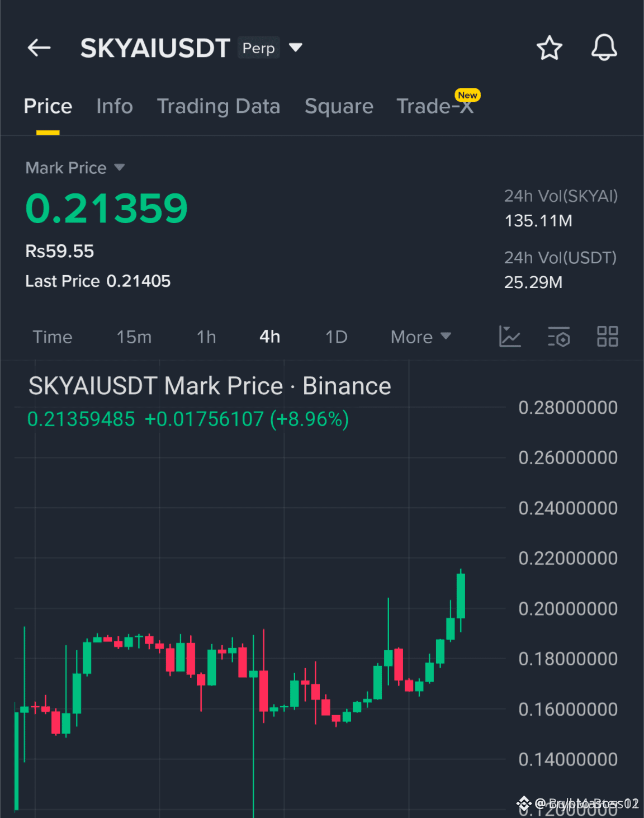The height and width of the screenshot is (818, 644).
Task: Tap the 135.11M volume value
Action: 538,221
